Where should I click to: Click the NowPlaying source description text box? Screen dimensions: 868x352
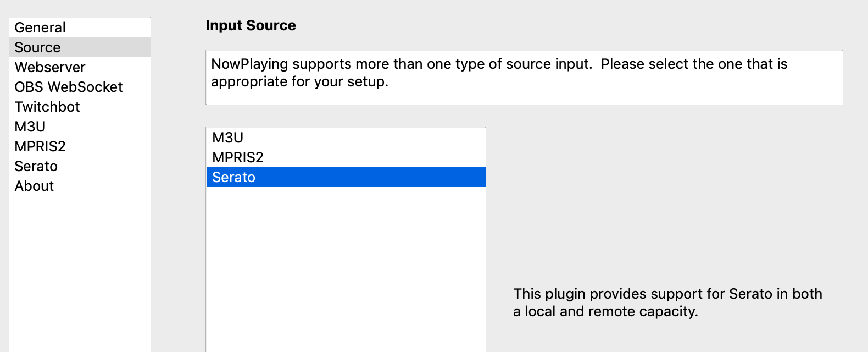click(x=524, y=77)
